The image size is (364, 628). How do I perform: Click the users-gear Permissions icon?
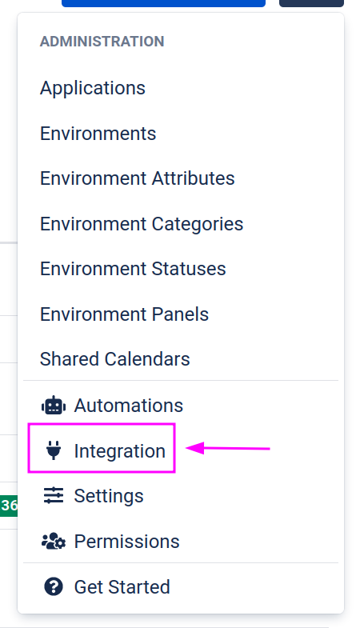[x=54, y=541]
